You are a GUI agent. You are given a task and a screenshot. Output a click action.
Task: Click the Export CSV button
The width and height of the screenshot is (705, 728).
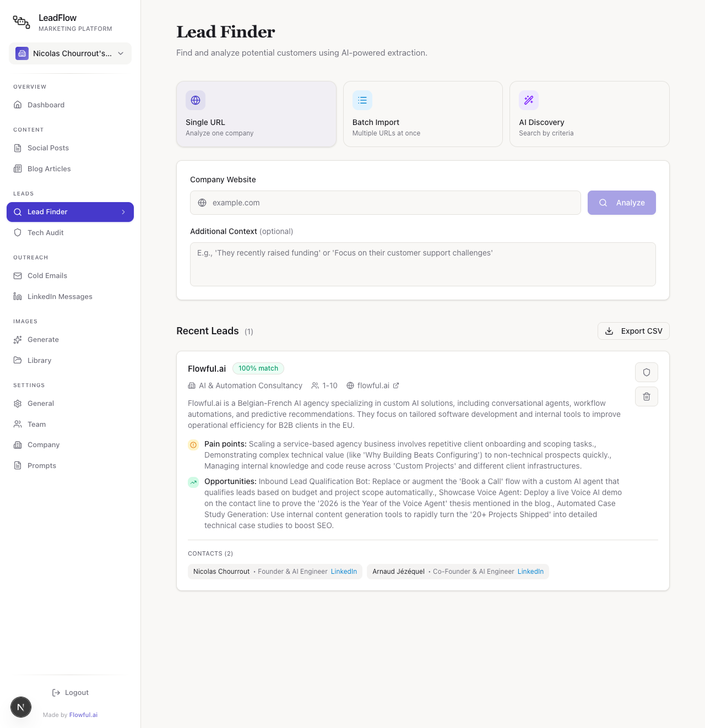[633, 331]
